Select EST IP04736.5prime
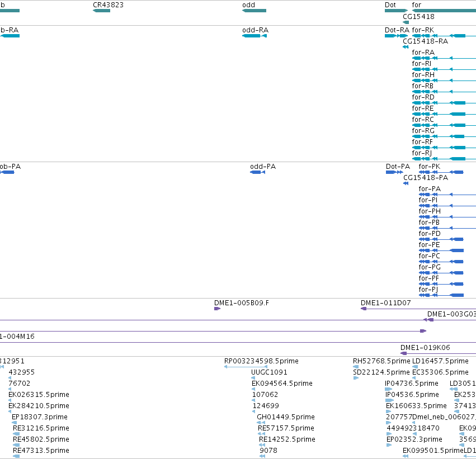 click(389, 389)
